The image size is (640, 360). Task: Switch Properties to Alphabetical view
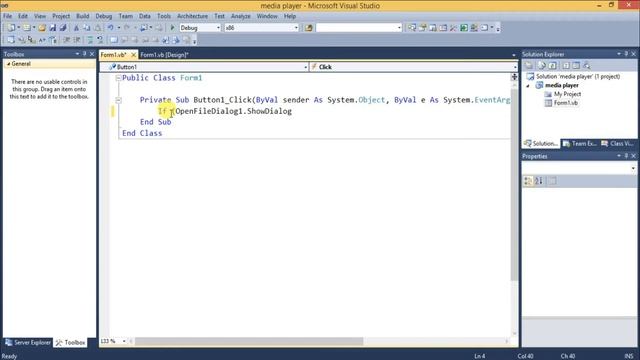(x=539, y=181)
